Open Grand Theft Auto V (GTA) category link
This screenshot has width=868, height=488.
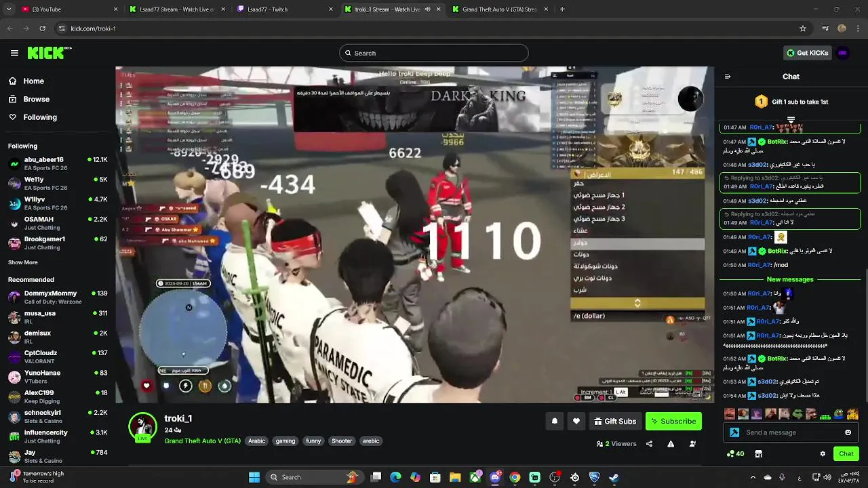pos(202,441)
